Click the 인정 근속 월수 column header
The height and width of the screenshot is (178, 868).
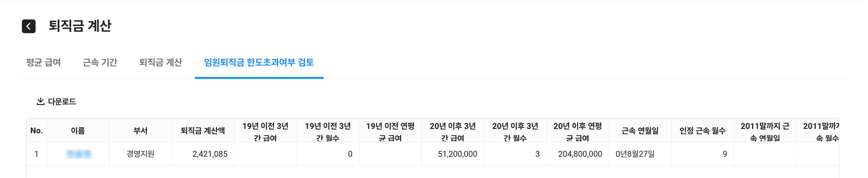pos(702,131)
